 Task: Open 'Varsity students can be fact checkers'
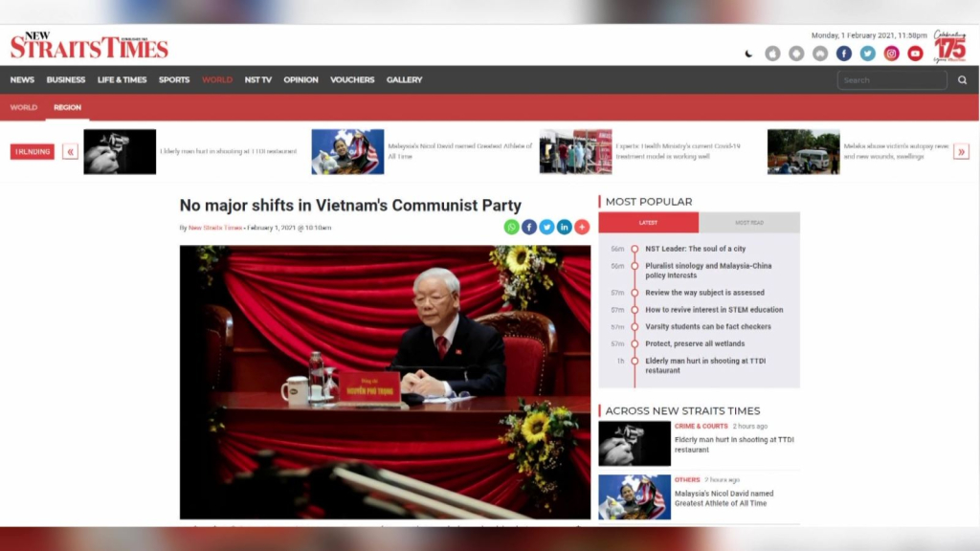707,327
